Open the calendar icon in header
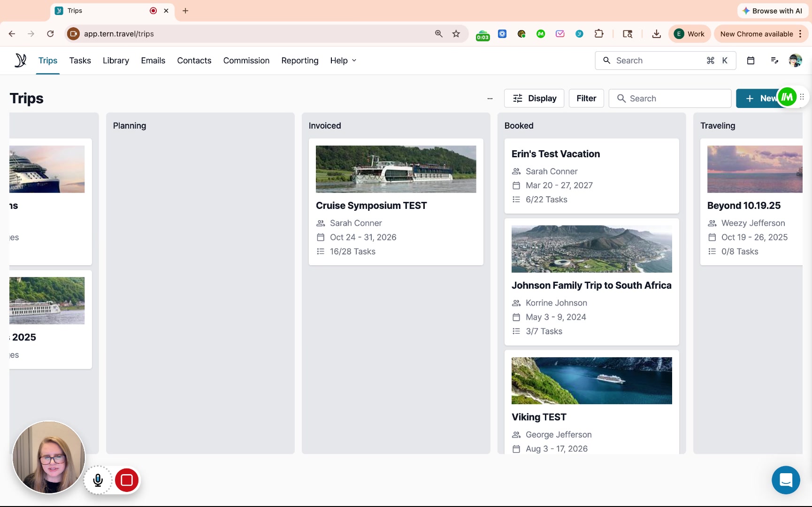This screenshot has width=812, height=507. [x=751, y=61]
